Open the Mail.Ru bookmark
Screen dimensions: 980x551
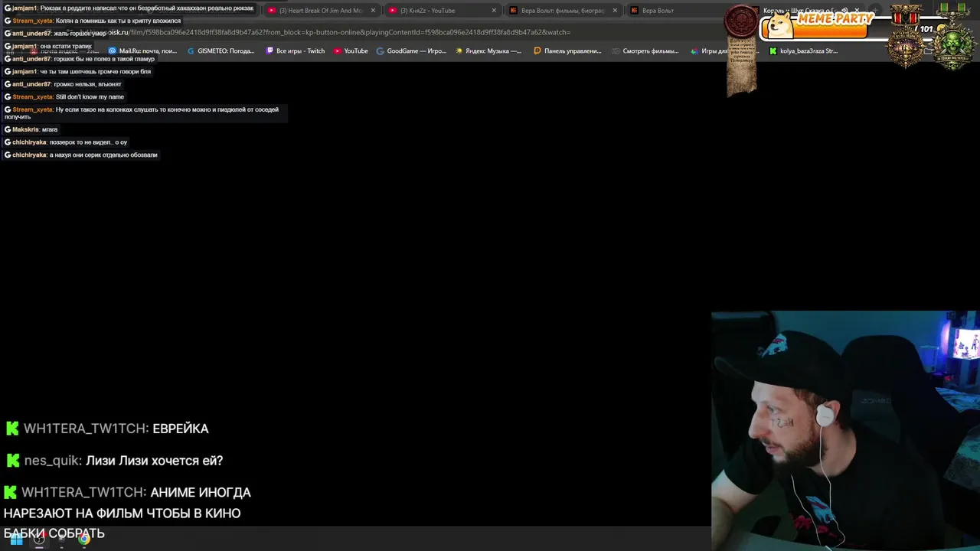click(142, 51)
